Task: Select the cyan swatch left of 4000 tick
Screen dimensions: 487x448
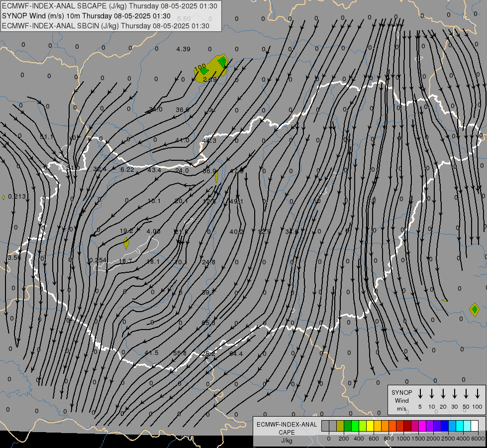Action: 460,426
